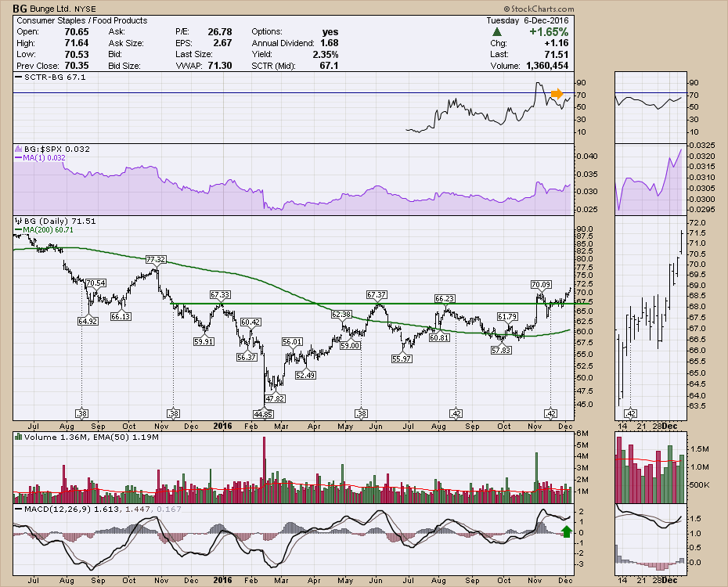
Task: Click the Last price 71.51
Action: click(x=557, y=54)
